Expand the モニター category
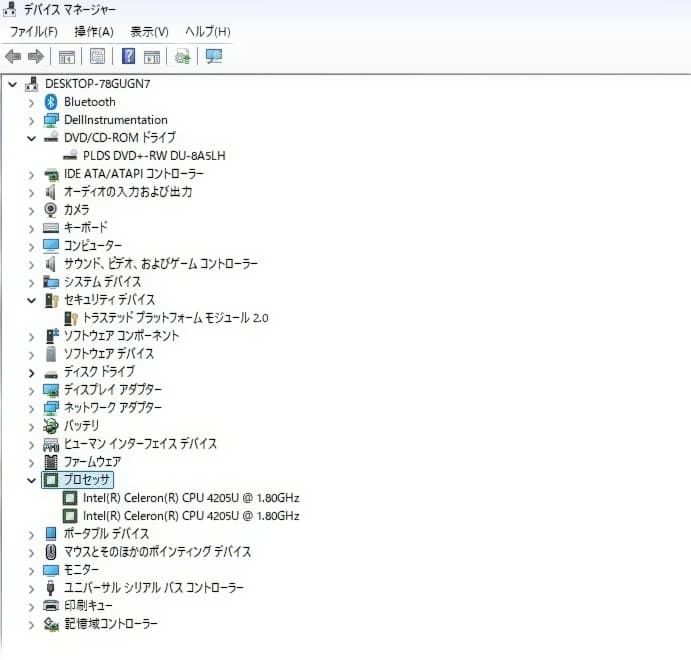 pyautogui.click(x=31, y=571)
